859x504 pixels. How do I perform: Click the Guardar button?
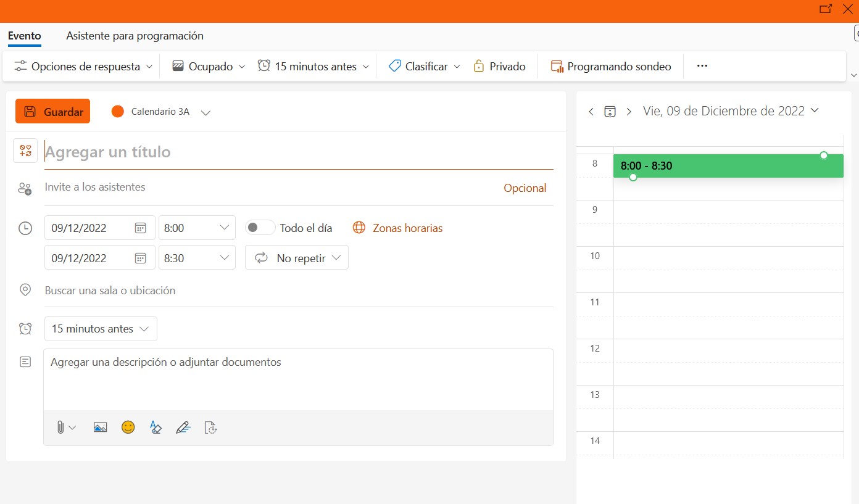pos(53,112)
